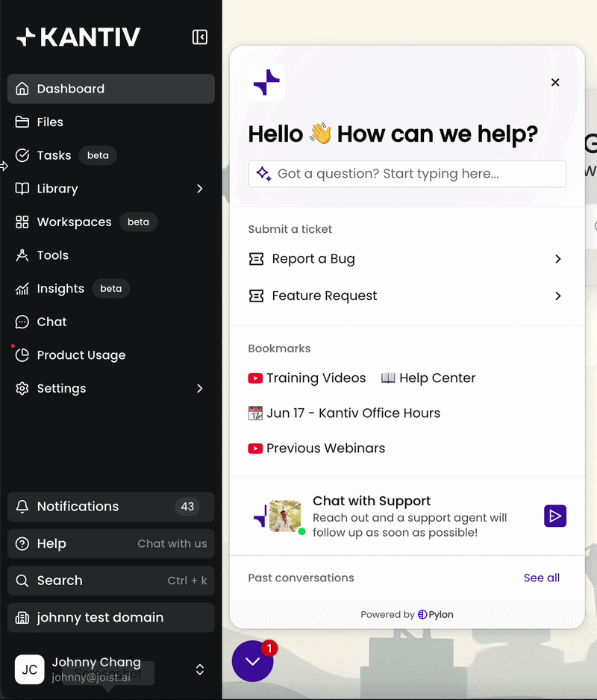The image size is (597, 700).
Task: Click the Report a Bug ticket icon
Action: (x=256, y=259)
